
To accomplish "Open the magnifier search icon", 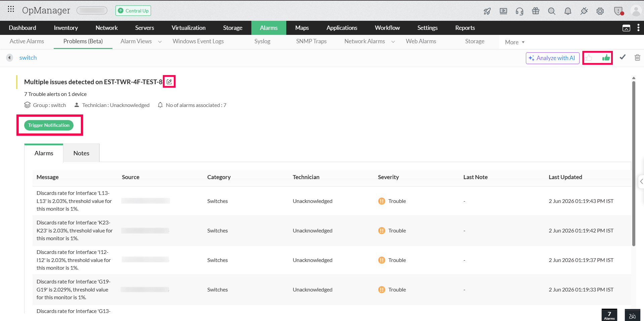I will [552, 11].
